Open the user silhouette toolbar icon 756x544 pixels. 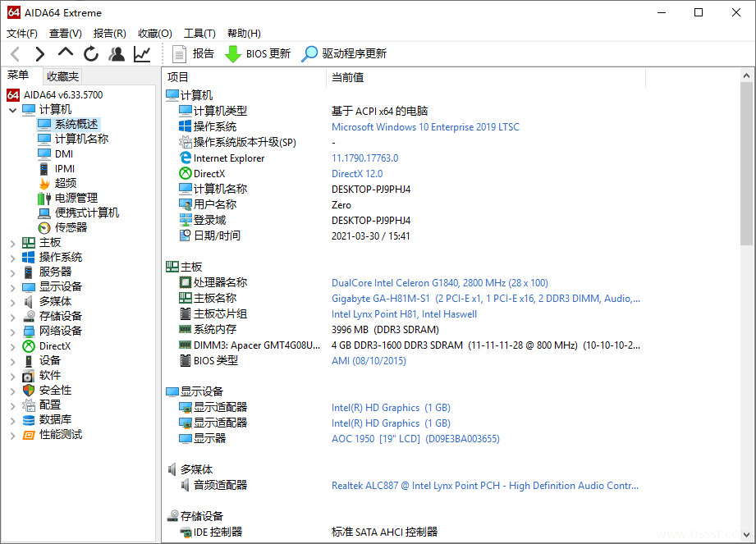pos(117,54)
